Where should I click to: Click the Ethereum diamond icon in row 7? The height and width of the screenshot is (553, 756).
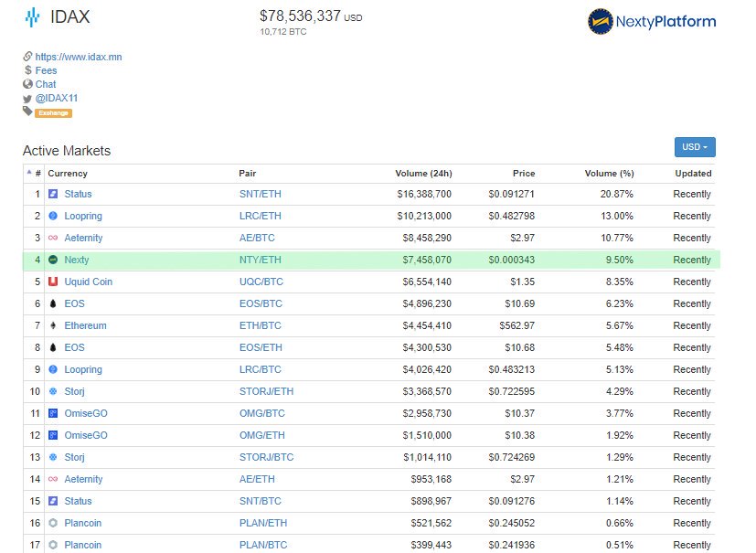tap(53, 325)
